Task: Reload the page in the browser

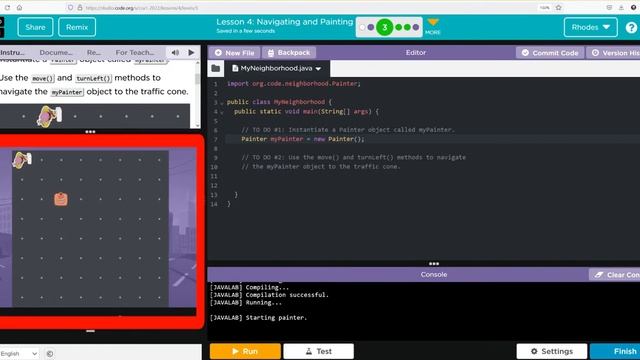Action: [7, 8]
